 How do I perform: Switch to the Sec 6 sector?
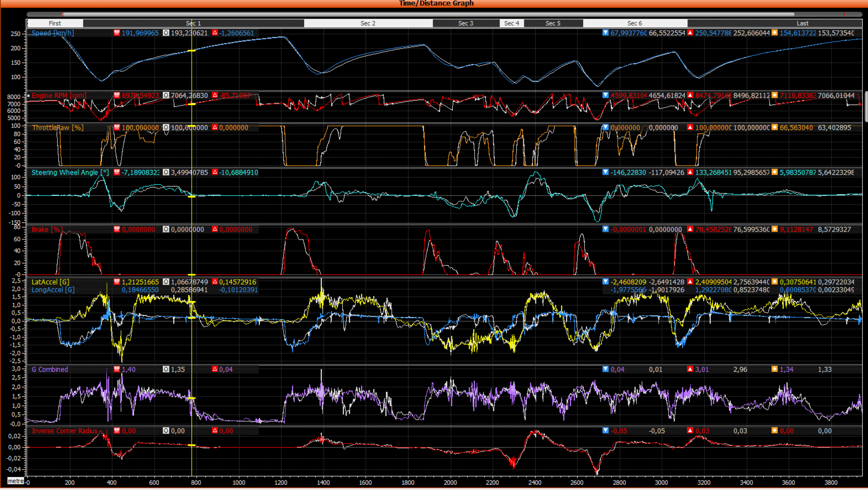pyautogui.click(x=635, y=23)
